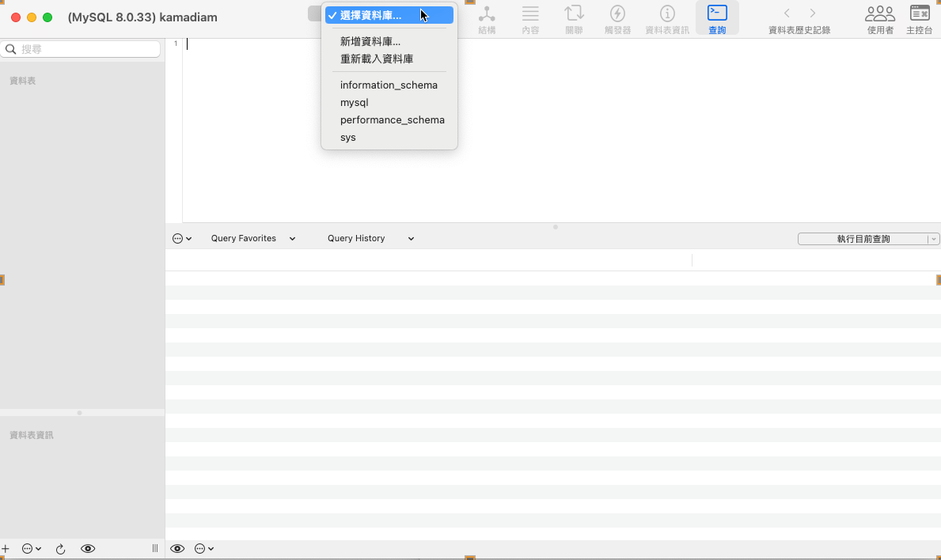Open the 觸發器 (Triggers) toolbar icon
The image size is (941, 560).
coord(617,19)
